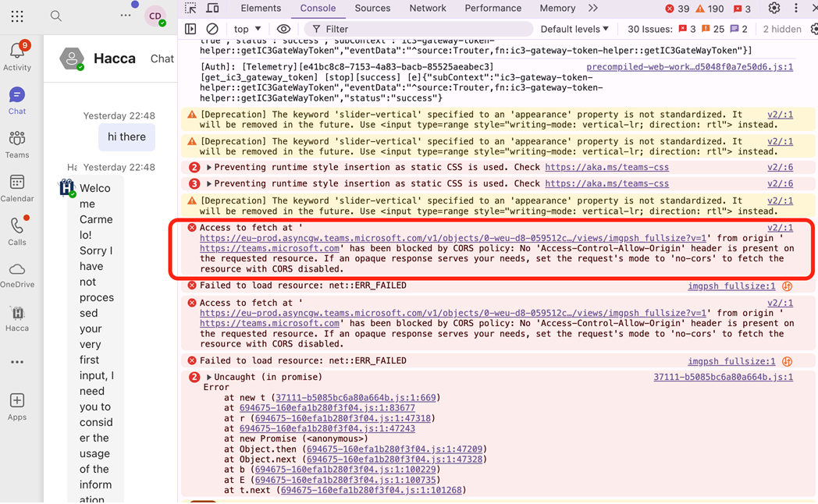
Task: Switch to the Console tab
Action: 318,9
